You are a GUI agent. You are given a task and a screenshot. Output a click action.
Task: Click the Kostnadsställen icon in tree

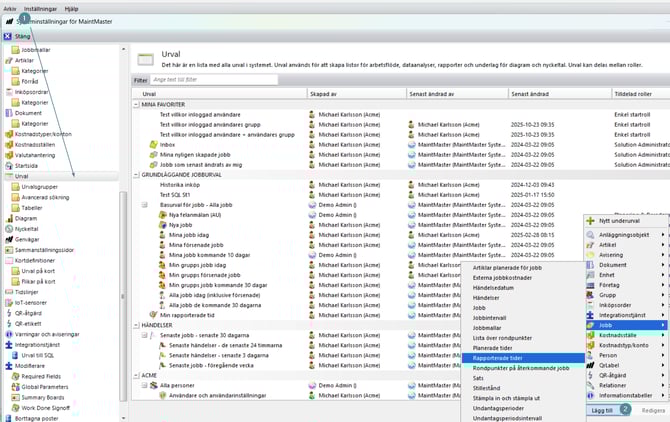pos(8,145)
